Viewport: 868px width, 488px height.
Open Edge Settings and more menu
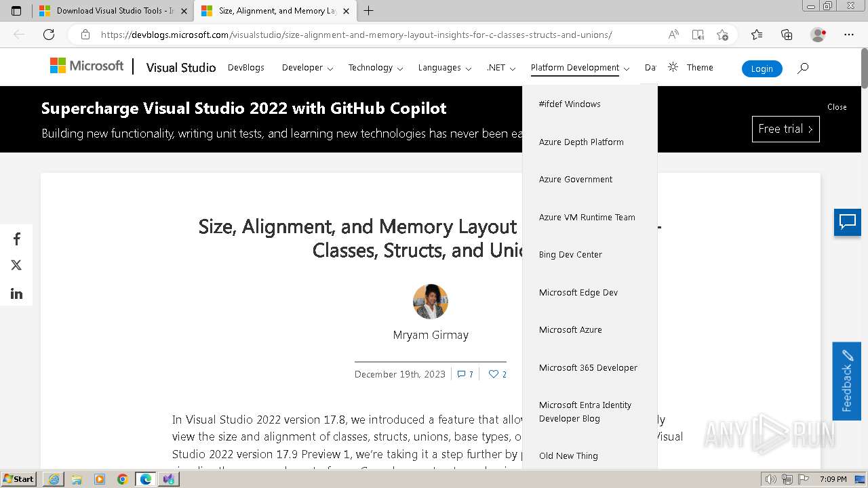[x=849, y=35]
